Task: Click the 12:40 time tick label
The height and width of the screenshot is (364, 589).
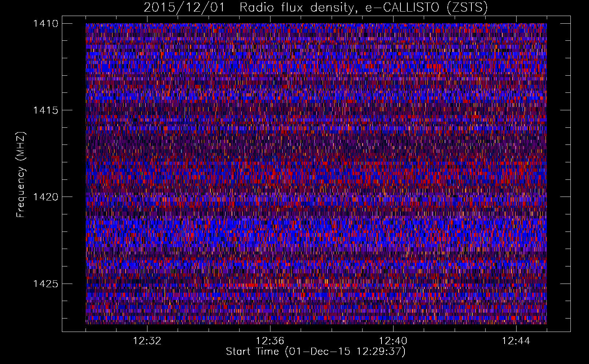Action: tap(393, 341)
